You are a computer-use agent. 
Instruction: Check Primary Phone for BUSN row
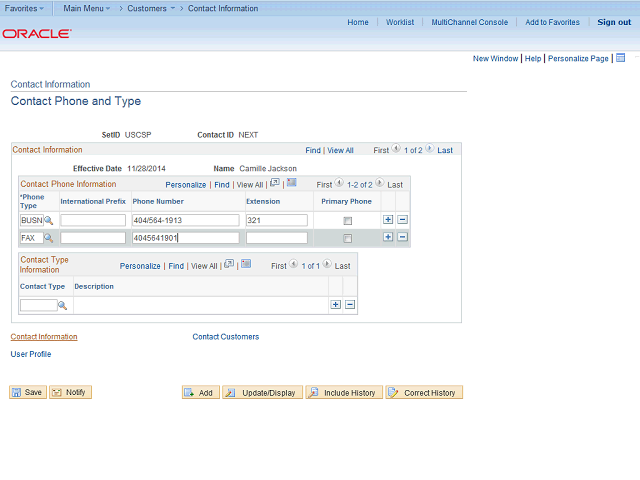click(x=347, y=221)
